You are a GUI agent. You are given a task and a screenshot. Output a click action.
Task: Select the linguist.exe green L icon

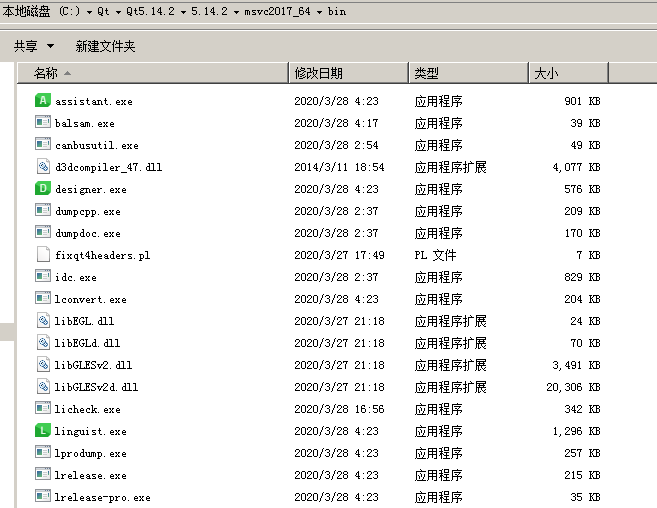(x=43, y=431)
